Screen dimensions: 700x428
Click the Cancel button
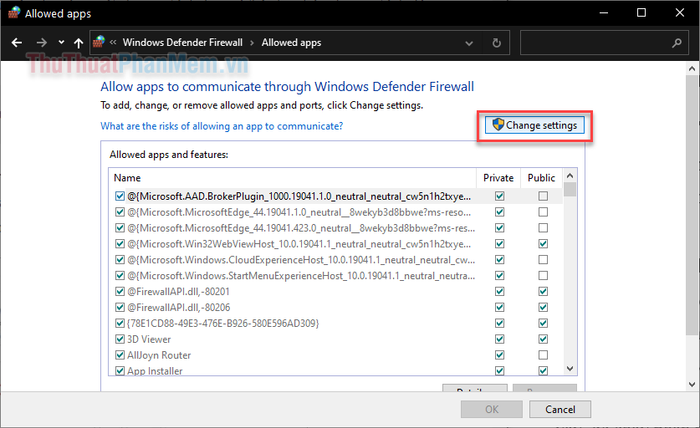(x=560, y=409)
